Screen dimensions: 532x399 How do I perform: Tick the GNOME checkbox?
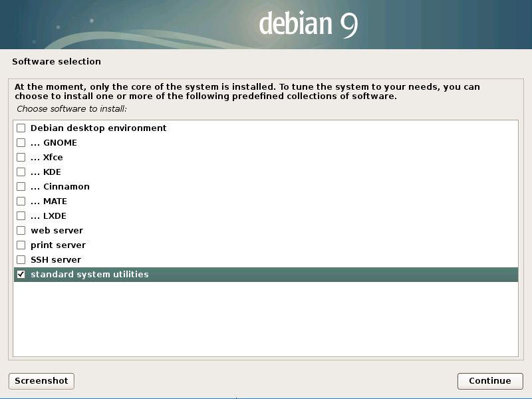pos(21,142)
